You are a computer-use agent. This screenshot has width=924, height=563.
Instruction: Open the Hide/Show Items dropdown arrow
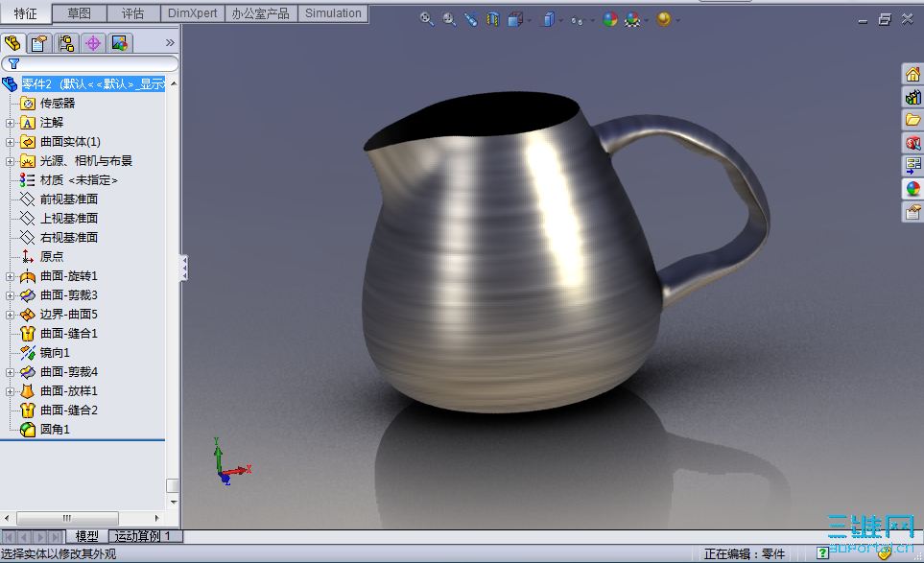tap(592, 20)
